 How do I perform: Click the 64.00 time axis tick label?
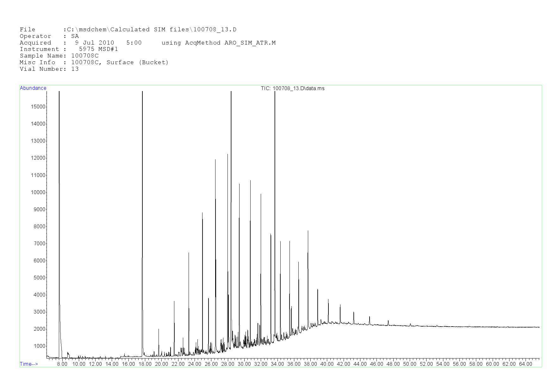pyautogui.click(x=526, y=364)
